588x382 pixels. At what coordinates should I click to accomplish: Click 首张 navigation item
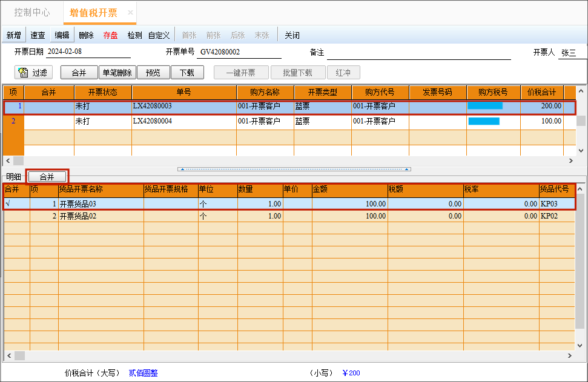tap(190, 35)
